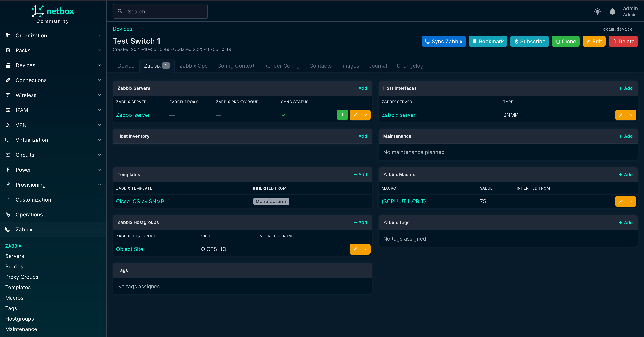The height and width of the screenshot is (337, 644).
Task: Open Hostgroups in Zabbix sidebar
Action: tap(20, 319)
